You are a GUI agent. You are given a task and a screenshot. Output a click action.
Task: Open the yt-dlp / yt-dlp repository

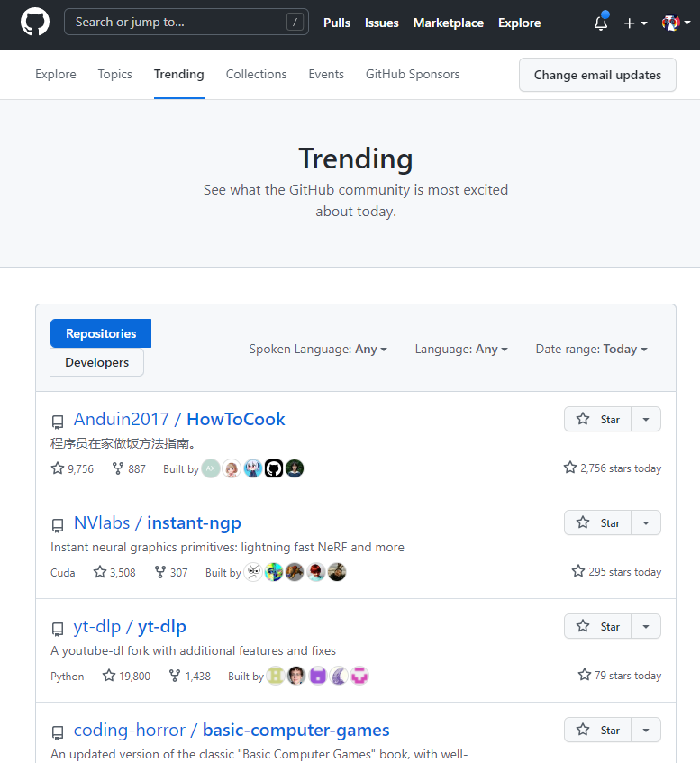[130, 626]
